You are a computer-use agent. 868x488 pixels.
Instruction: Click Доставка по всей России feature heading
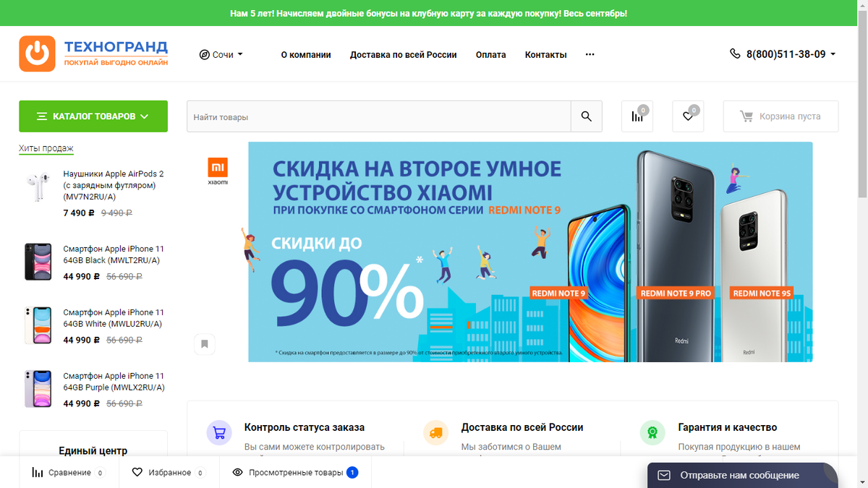[x=522, y=427]
